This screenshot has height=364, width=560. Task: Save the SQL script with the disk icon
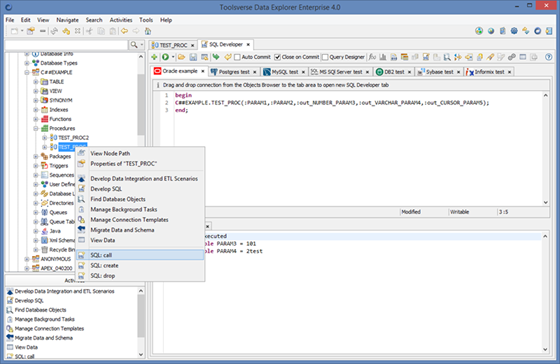193,57
